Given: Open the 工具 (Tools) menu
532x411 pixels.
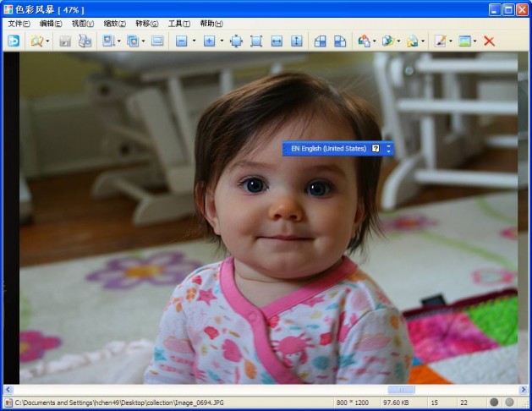Looking at the screenshot, I should pyautogui.click(x=178, y=24).
